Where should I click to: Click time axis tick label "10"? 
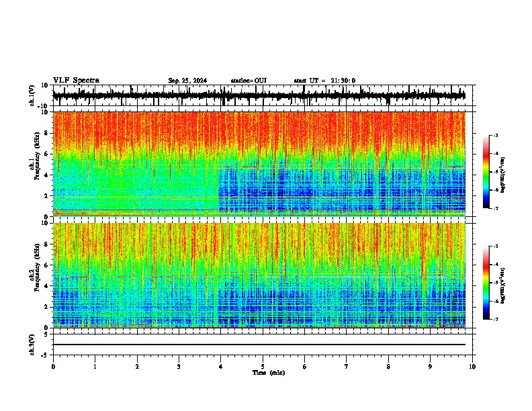[472, 367]
